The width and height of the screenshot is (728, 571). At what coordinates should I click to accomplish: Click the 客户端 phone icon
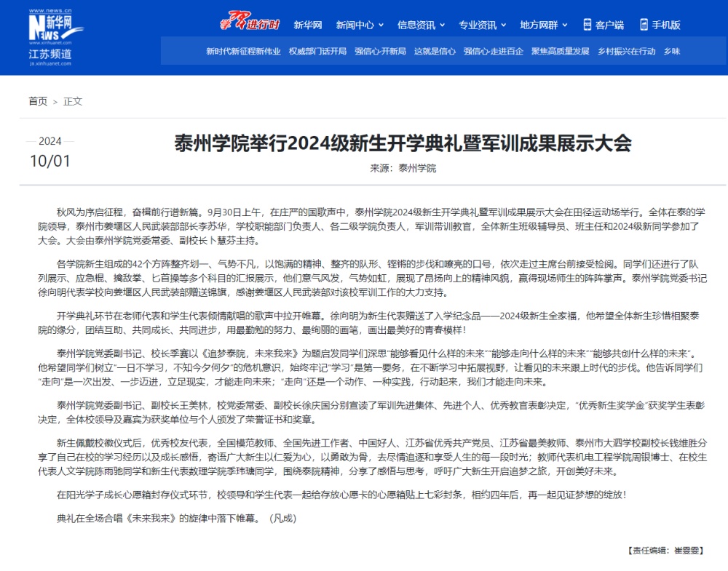[x=587, y=25]
